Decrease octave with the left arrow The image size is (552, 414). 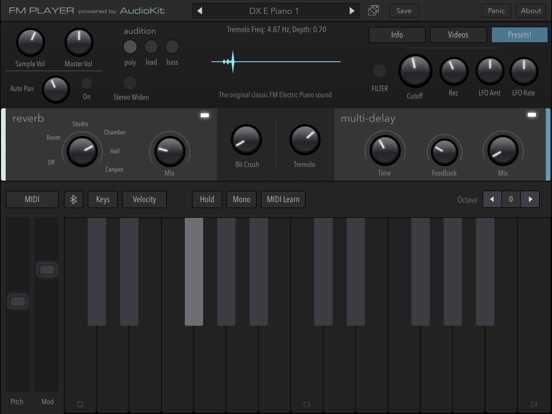(492, 199)
